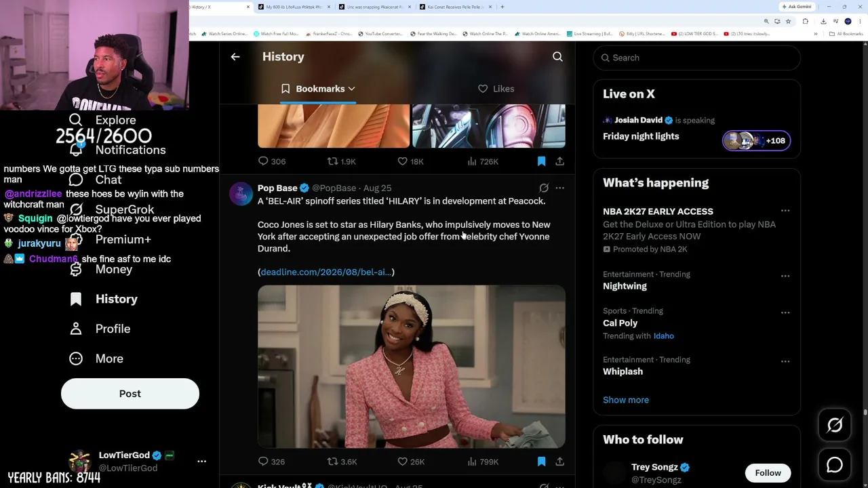Viewport: 868px width, 488px height.
Task: Open the All Bookmarks folder
Action: [848, 34]
